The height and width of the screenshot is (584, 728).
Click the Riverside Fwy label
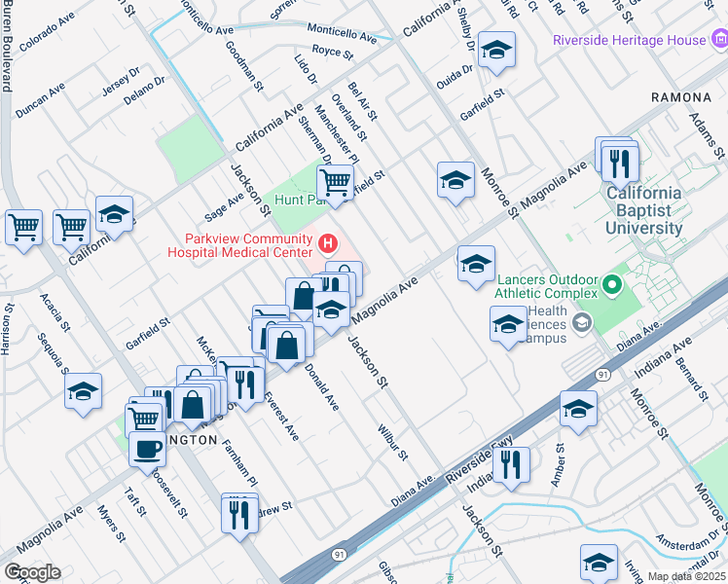[479, 459]
